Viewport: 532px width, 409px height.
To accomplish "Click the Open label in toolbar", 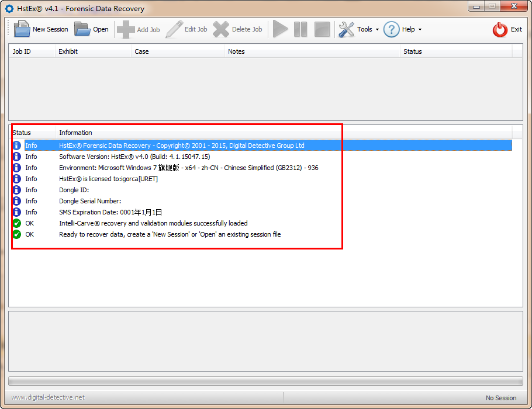I will 101,29.
